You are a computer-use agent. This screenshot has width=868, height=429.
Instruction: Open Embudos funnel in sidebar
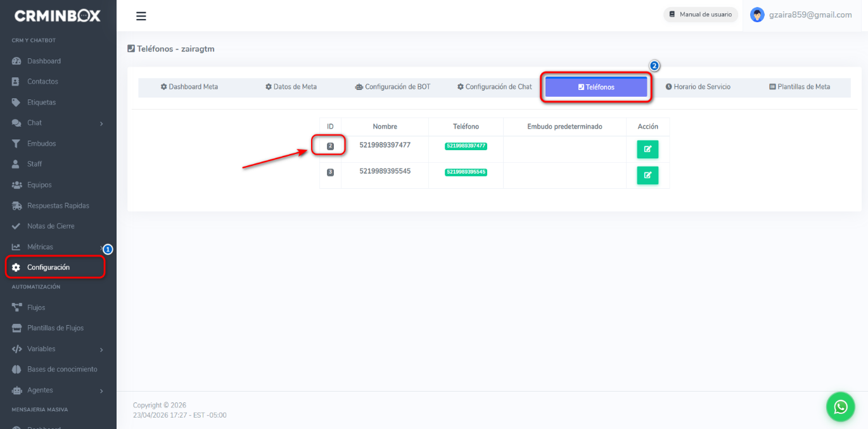pyautogui.click(x=41, y=144)
